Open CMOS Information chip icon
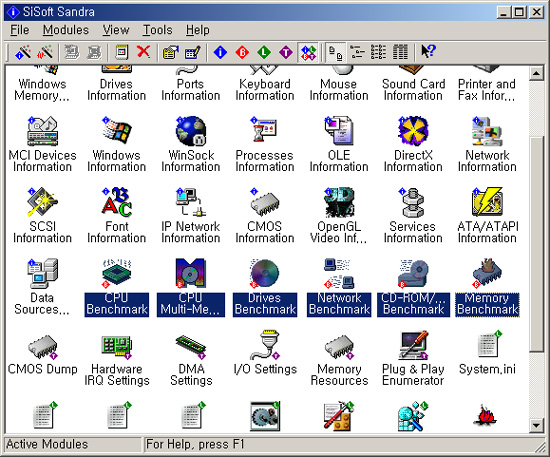 (x=264, y=202)
